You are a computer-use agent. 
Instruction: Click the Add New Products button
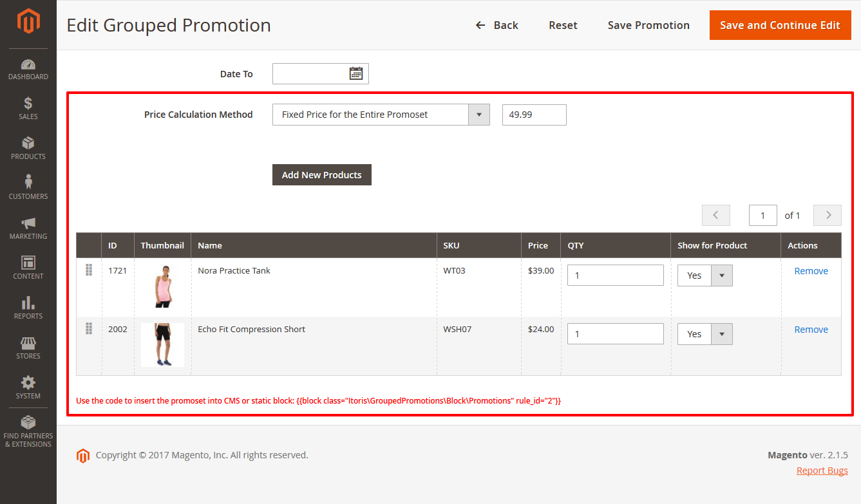pyautogui.click(x=321, y=174)
